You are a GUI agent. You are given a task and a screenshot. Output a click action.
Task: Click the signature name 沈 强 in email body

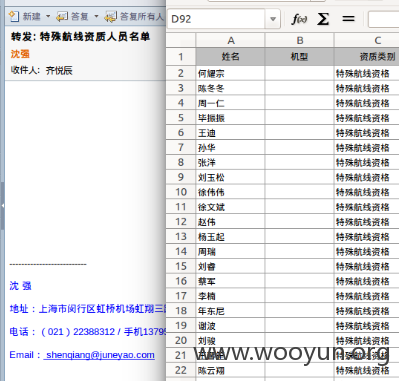point(20,286)
